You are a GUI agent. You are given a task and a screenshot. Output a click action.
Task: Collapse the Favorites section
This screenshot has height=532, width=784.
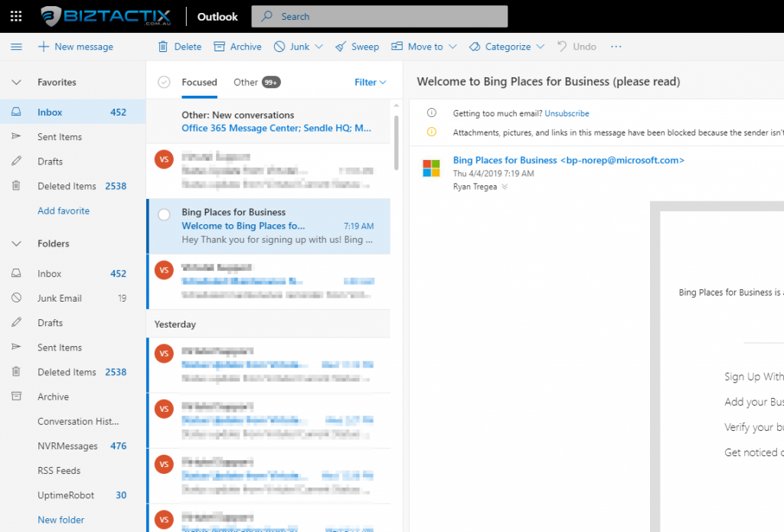17,82
